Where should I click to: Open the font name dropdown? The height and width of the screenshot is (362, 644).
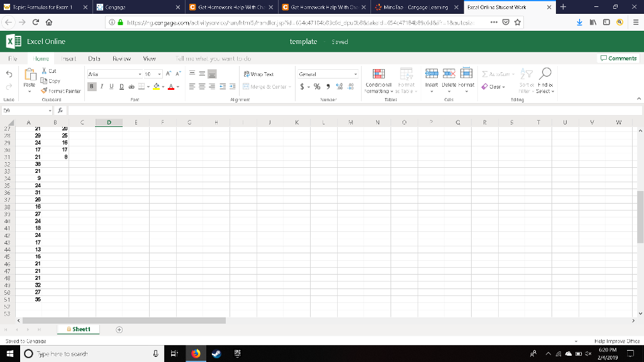140,74
